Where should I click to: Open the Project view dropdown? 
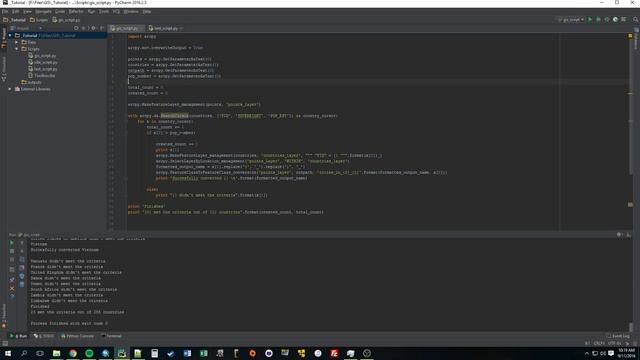(27, 28)
